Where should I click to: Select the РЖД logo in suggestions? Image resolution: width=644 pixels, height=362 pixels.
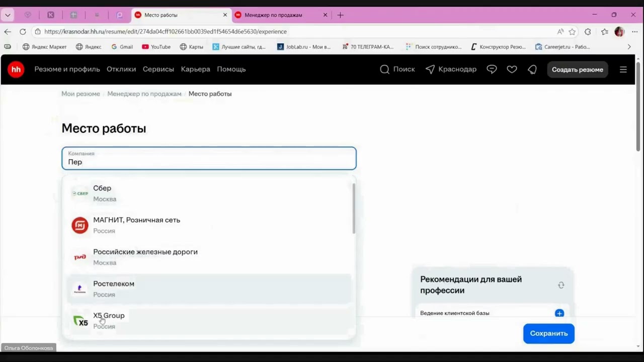pyautogui.click(x=80, y=257)
